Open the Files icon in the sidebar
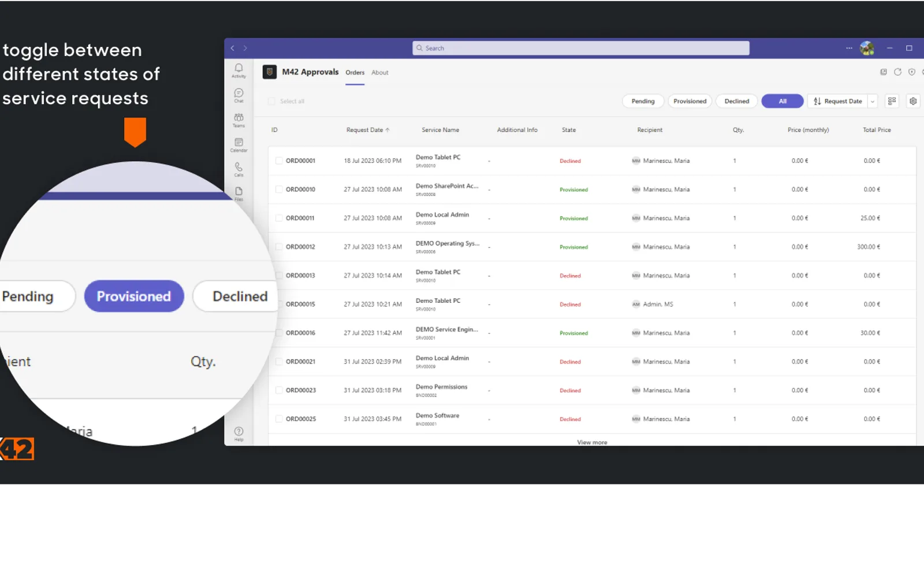Image resolution: width=924 pixels, height=578 pixels. pos(239,194)
